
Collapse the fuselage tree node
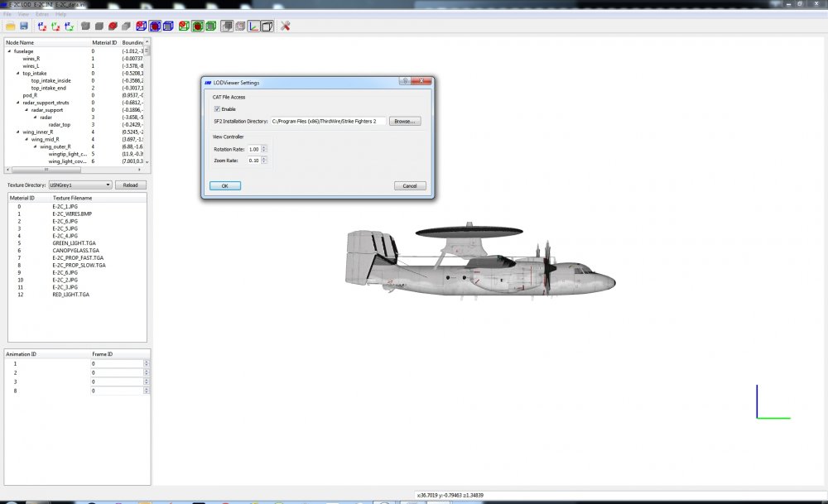point(9,51)
